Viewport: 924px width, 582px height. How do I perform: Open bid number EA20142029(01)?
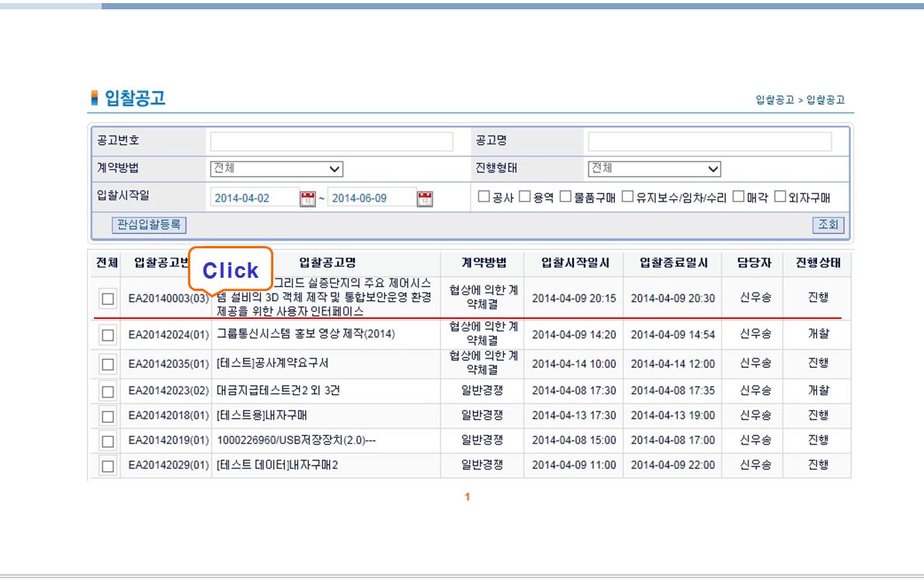pos(168,465)
